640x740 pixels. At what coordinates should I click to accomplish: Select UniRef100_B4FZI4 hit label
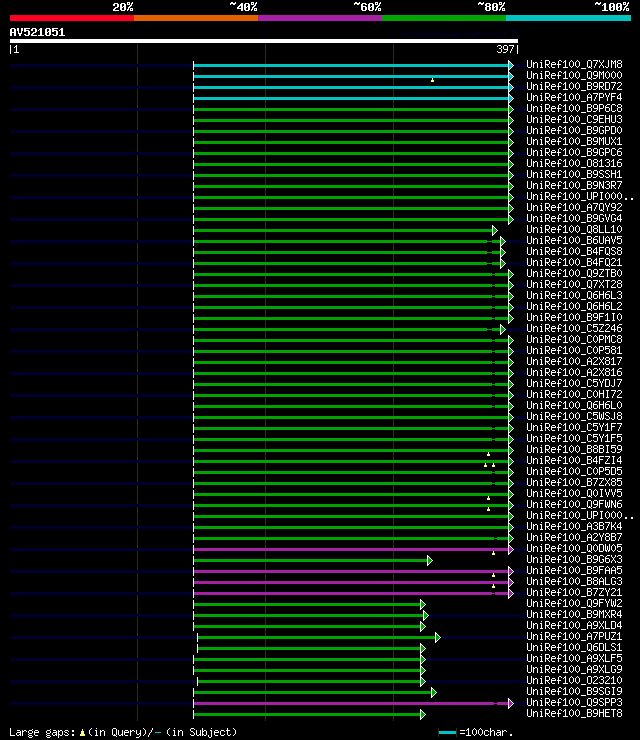coord(574,460)
